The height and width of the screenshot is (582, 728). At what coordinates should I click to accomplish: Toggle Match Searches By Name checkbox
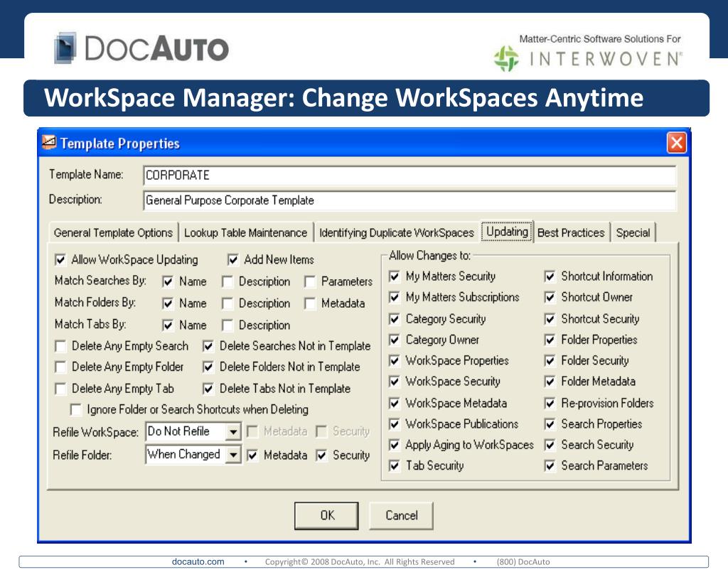(x=168, y=281)
